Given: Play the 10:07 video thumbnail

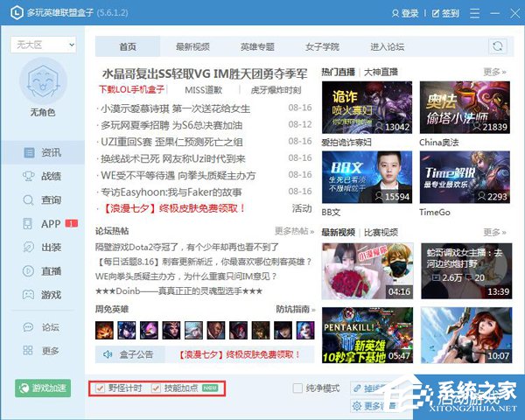Looking at the screenshot, I should coord(466,335).
